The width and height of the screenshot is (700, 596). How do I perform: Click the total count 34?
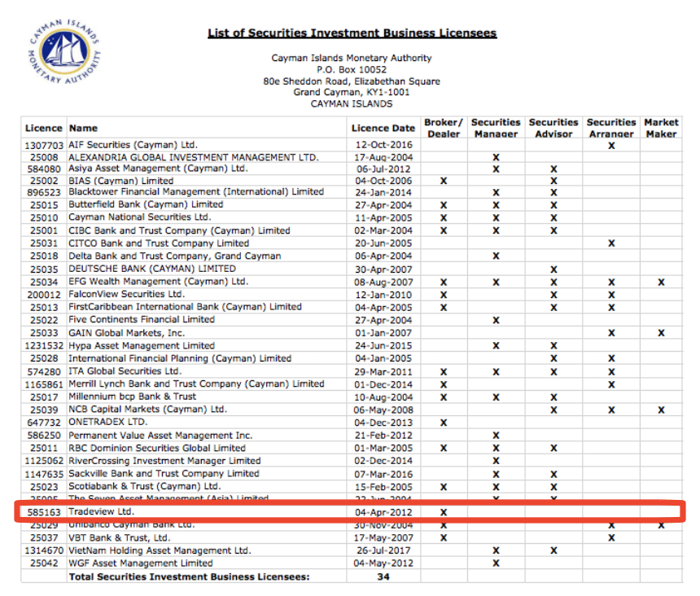click(x=383, y=576)
